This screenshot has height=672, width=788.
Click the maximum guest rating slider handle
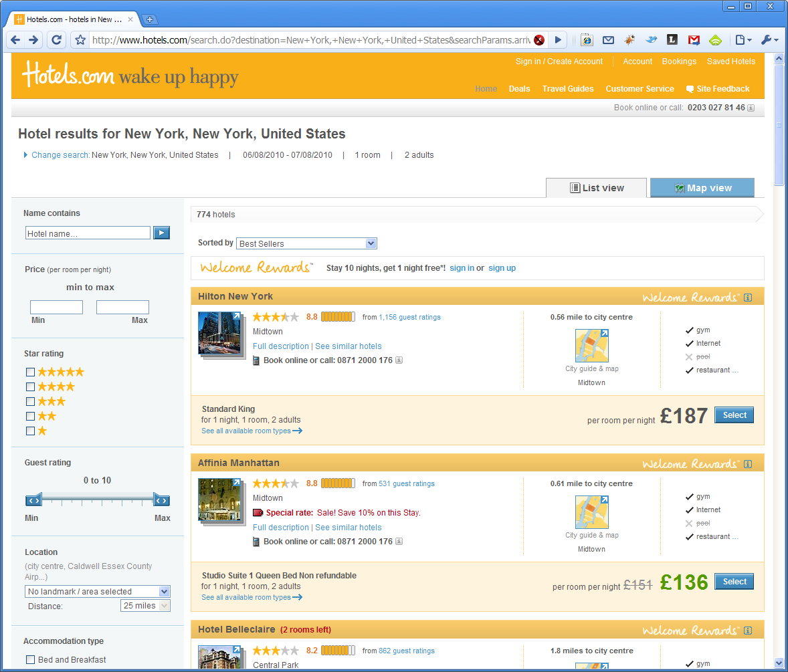pyautogui.click(x=161, y=500)
